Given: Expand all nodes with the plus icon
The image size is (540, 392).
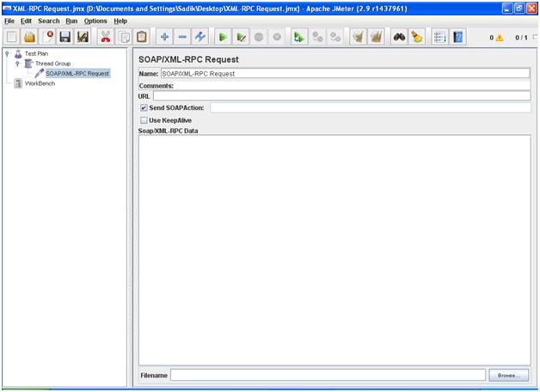Looking at the screenshot, I should tap(164, 37).
